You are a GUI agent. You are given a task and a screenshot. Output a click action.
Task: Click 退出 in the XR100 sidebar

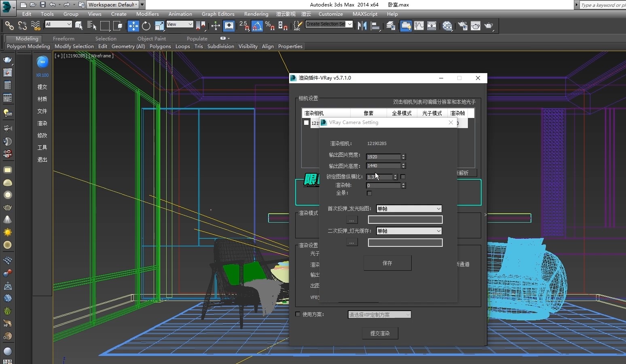(42, 160)
